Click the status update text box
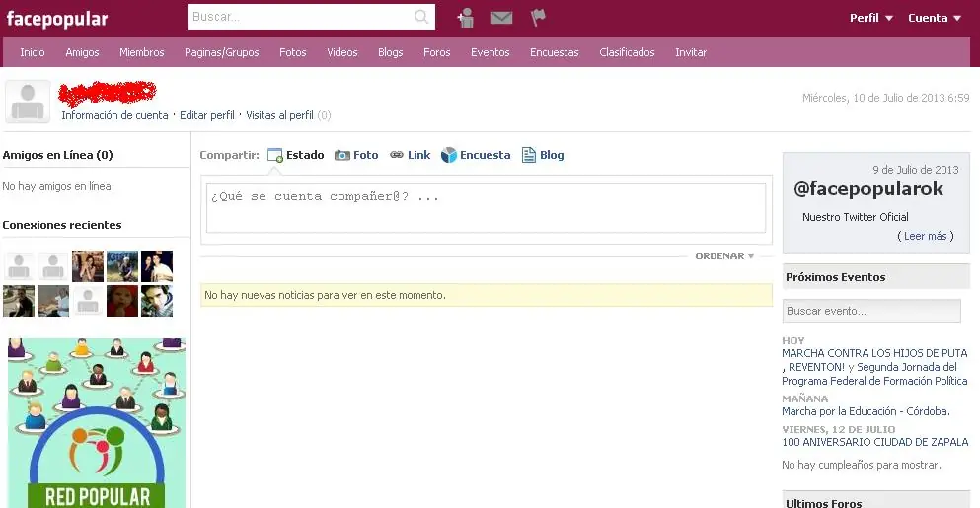 point(487,207)
